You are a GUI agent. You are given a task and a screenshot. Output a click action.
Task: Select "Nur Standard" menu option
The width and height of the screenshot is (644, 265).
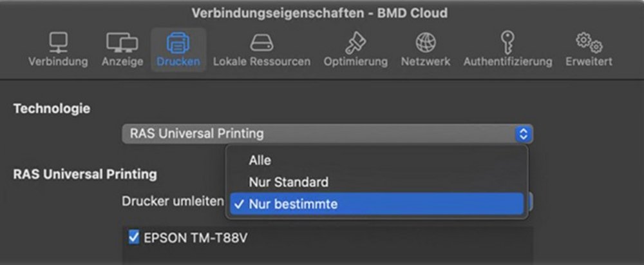pos(289,182)
